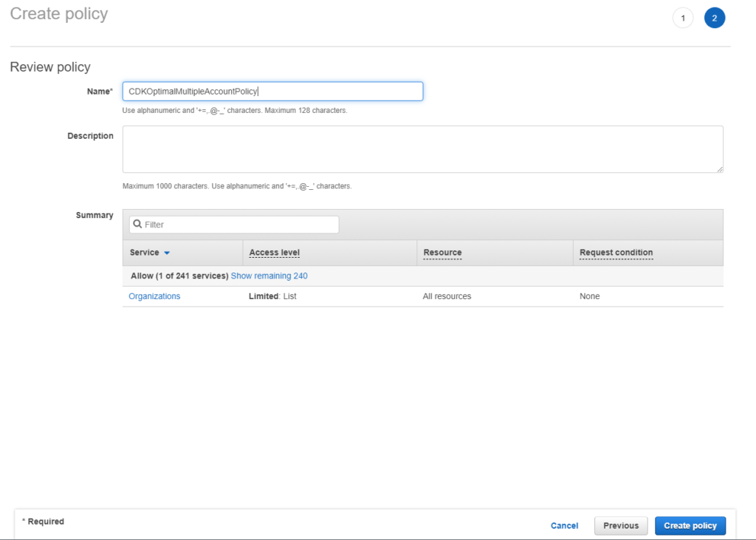Click the magnifier icon in the Filter box
Image resolution: width=756 pixels, height=540 pixels.
(x=137, y=224)
